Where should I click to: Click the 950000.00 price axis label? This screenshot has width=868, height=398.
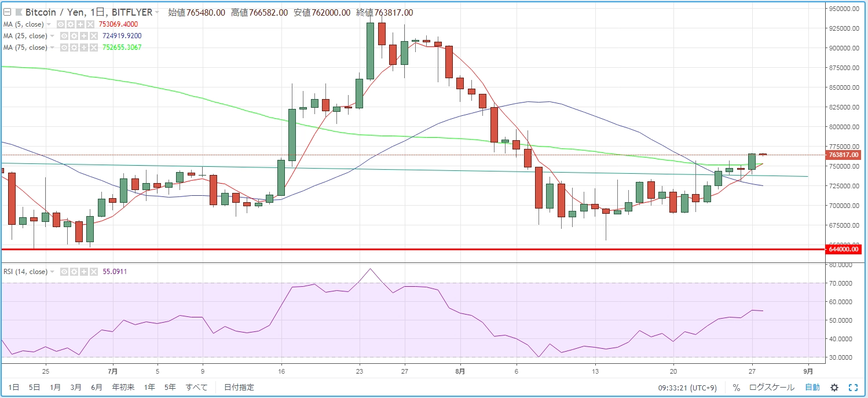coord(845,9)
